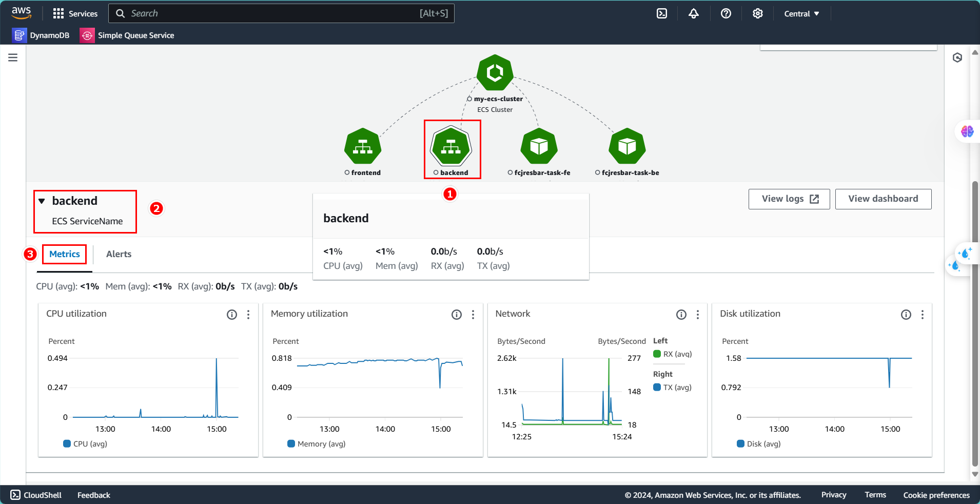Open Disk utilization widget actions menu
Viewport: 980px width, 504px height.
[923, 315]
